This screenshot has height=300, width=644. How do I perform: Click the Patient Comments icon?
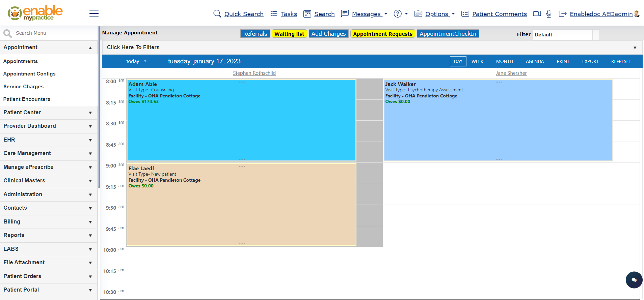(x=465, y=14)
